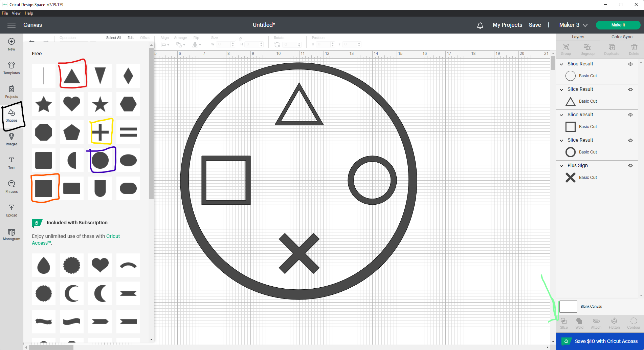
Task: Click the Flatten tool
Action: tap(614, 323)
